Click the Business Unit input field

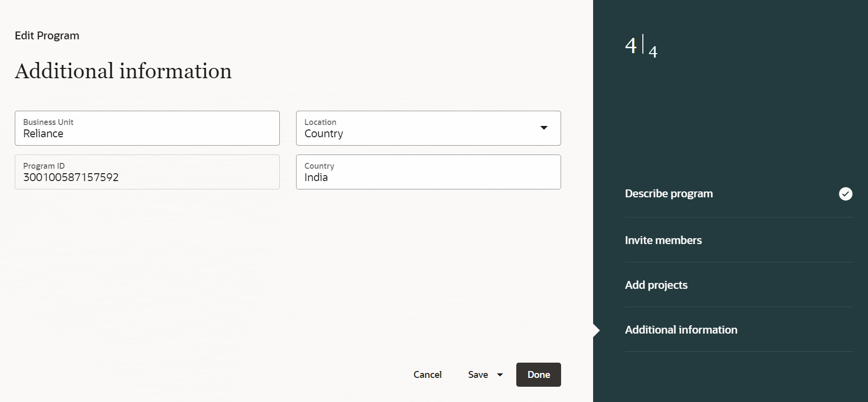tap(147, 128)
